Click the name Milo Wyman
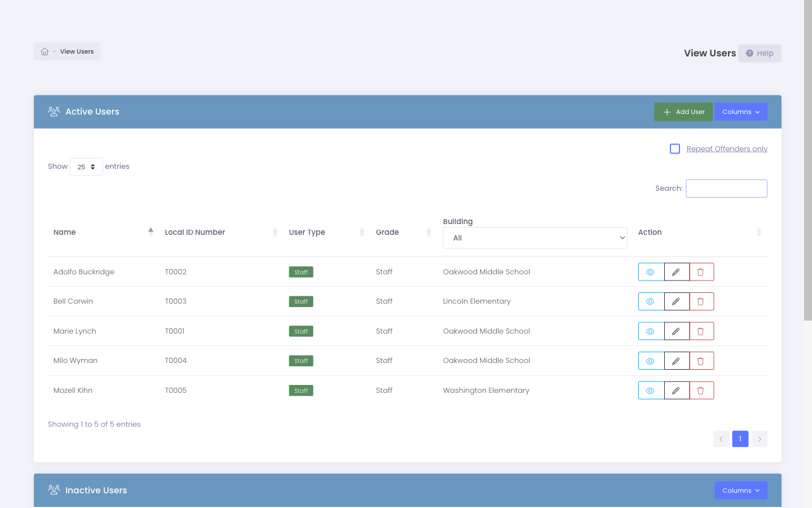 tap(76, 360)
